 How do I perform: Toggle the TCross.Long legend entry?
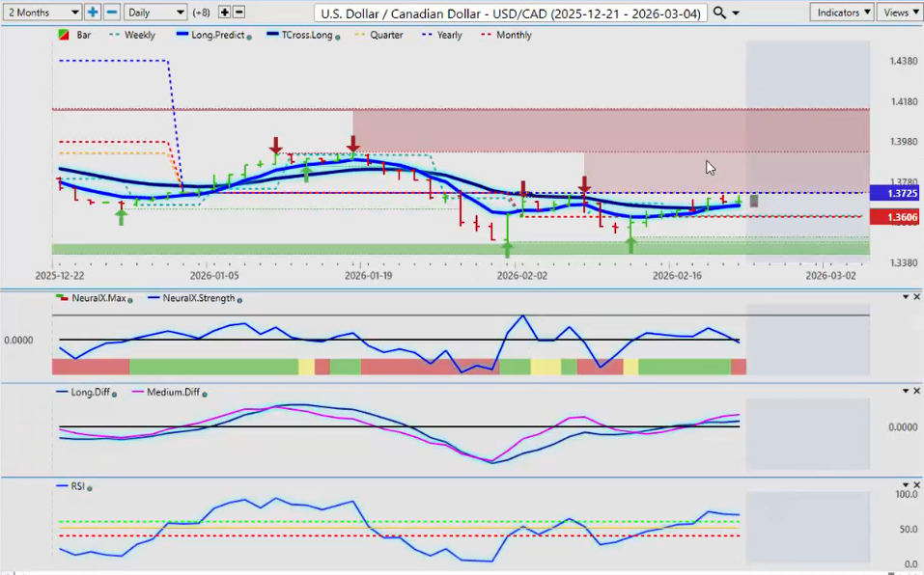303,35
